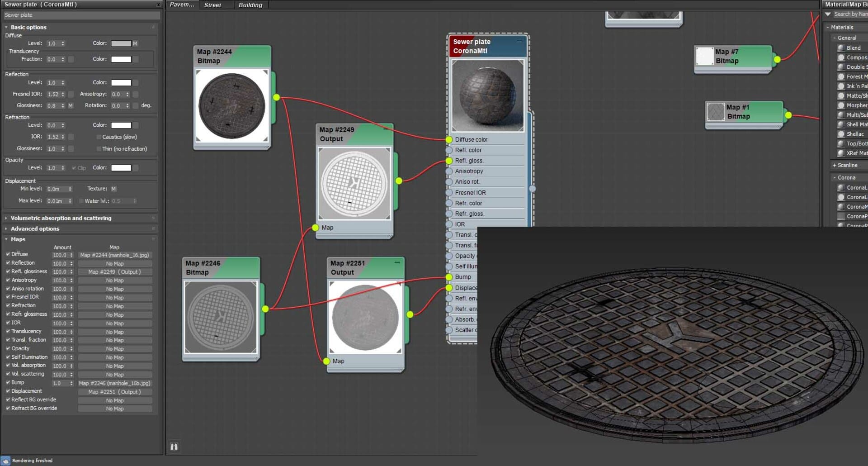The width and height of the screenshot is (868, 466).
Task: Click the Forest material sphere icon
Action: click(x=841, y=76)
